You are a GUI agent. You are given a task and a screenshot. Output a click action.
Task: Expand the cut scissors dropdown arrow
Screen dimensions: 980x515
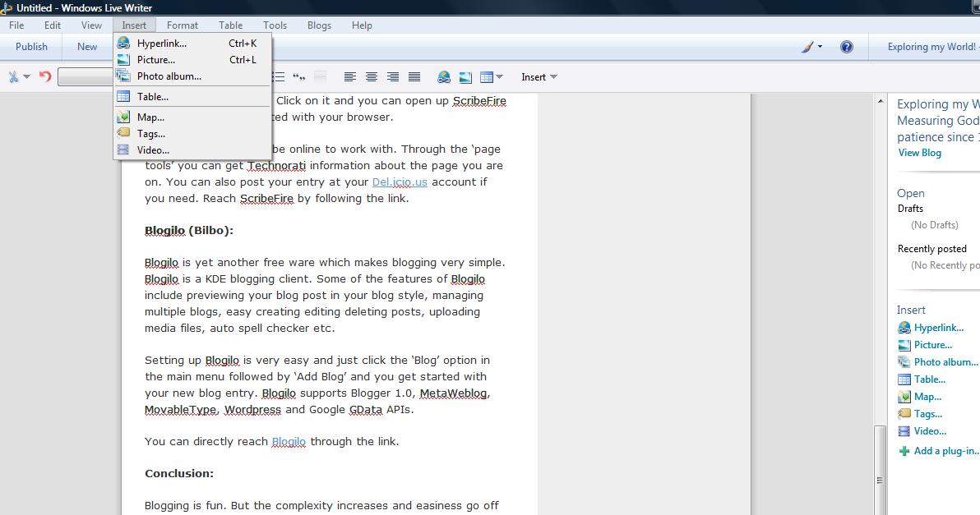pyautogui.click(x=26, y=77)
